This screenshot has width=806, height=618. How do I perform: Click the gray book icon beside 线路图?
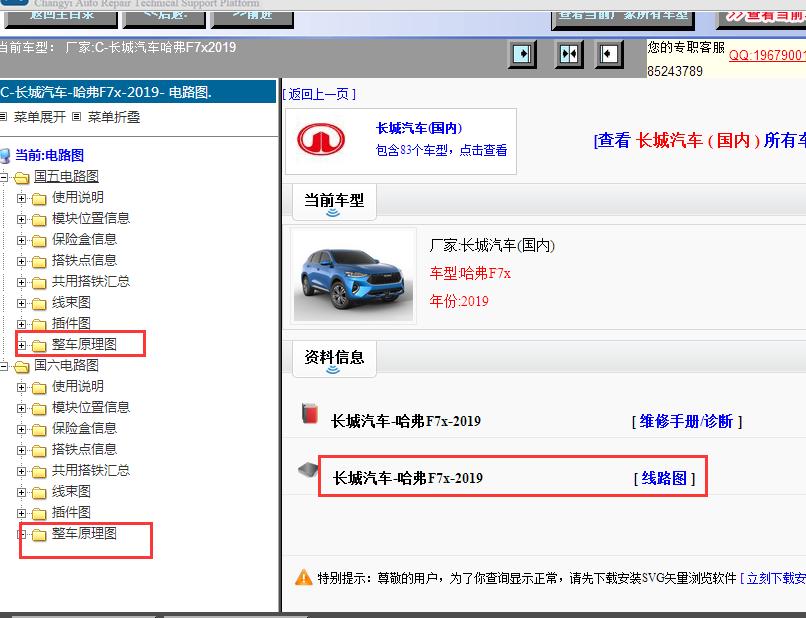click(x=308, y=469)
